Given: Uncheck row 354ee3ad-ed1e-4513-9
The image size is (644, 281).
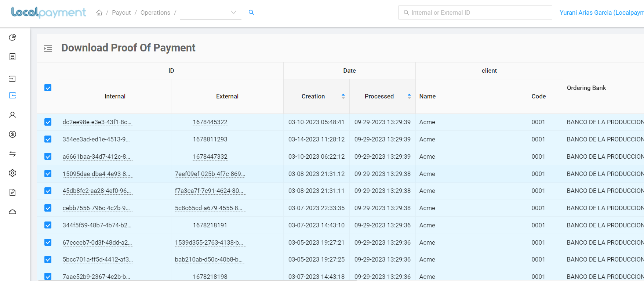Looking at the screenshot, I should pos(48,139).
